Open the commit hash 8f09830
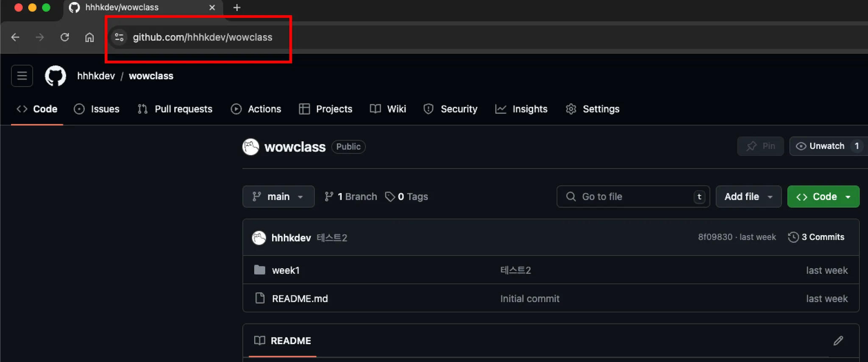The width and height of the screenshot is (868, 362). (715, 237)
